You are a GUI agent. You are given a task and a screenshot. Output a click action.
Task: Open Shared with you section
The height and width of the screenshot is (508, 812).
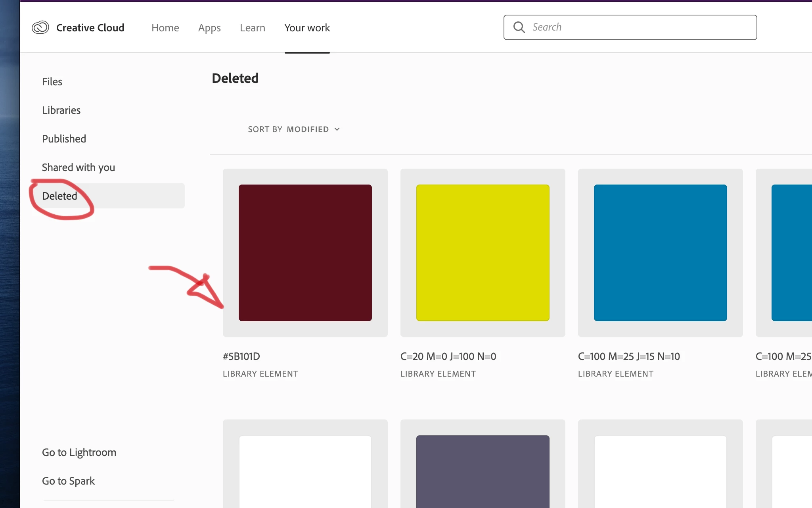tap(79, 167)
